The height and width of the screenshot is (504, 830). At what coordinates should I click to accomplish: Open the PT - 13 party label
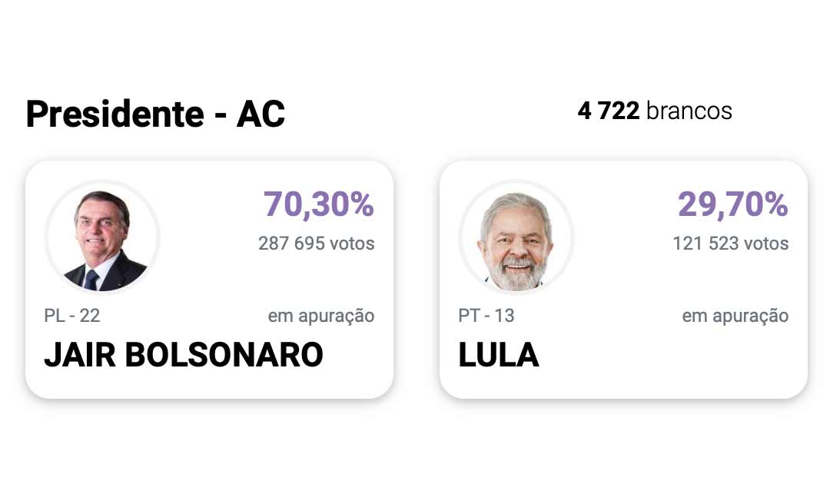[x=485, y=315]
